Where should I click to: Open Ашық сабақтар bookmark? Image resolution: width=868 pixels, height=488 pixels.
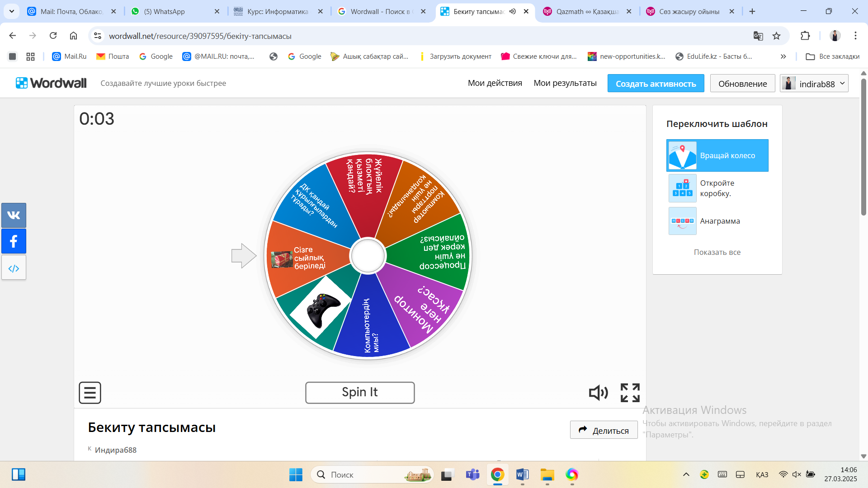click(369, 56)
